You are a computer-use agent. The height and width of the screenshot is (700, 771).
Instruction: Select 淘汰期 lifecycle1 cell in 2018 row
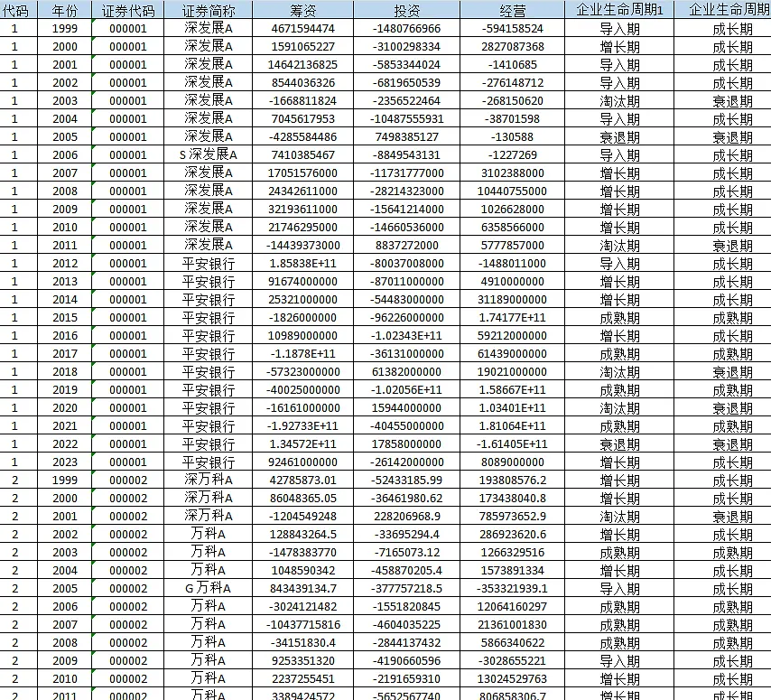pyautogui.click(x=619, y=371)
